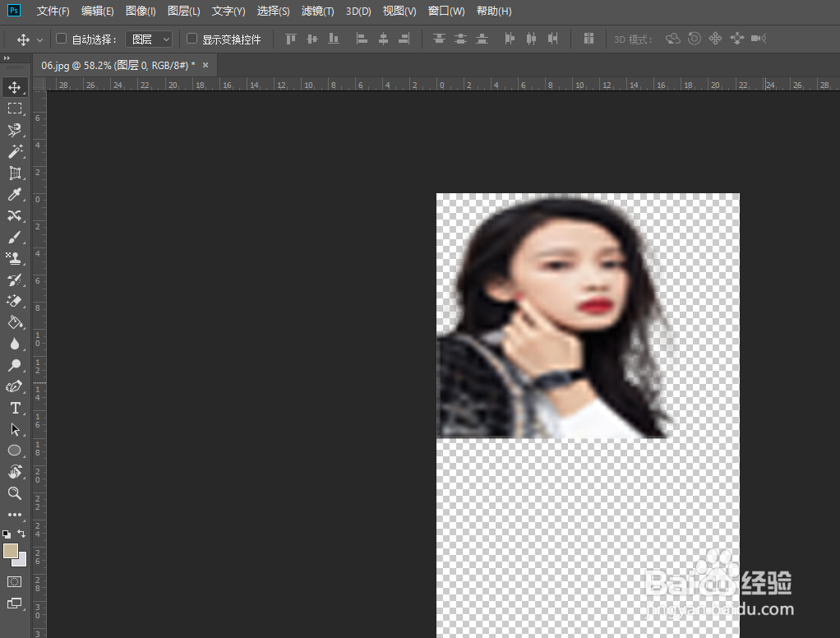Screen dimensions: 840x638
Task: Close the 06.jpg document tab
Action: [205, 65]
